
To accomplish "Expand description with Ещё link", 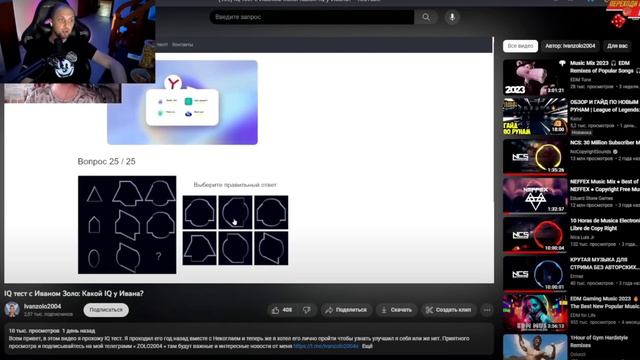I will tap(367, 346).
